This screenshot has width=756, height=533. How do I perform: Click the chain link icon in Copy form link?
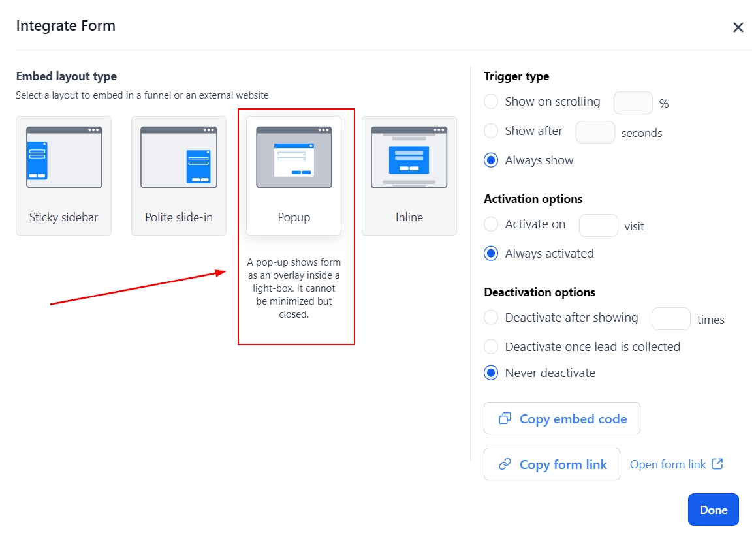(505, 464)
